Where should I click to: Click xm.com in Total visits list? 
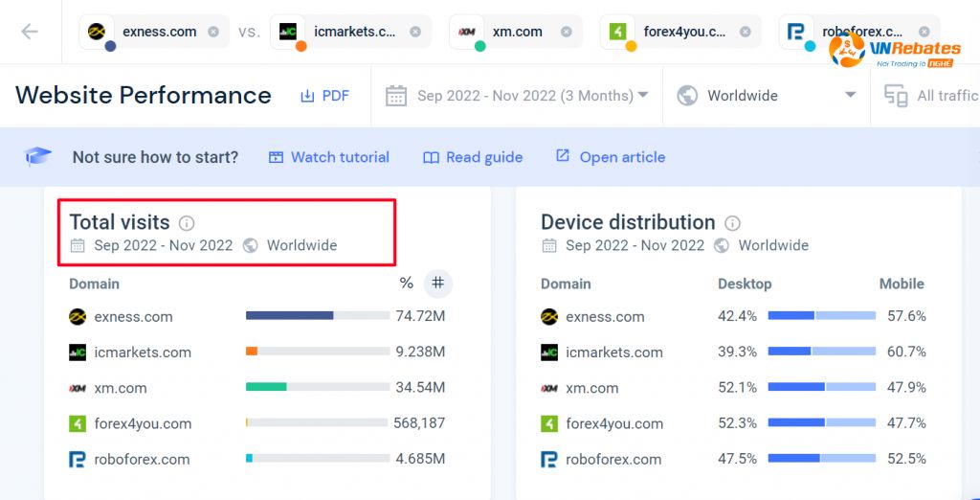(x=121, y=388)
